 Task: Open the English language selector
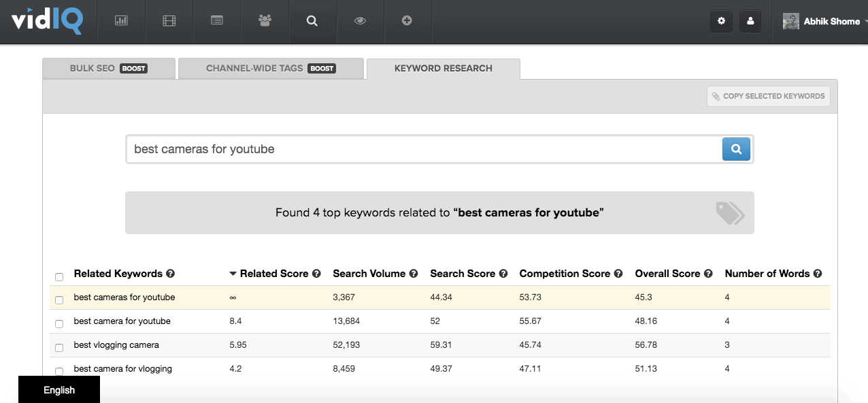(59, 390)
